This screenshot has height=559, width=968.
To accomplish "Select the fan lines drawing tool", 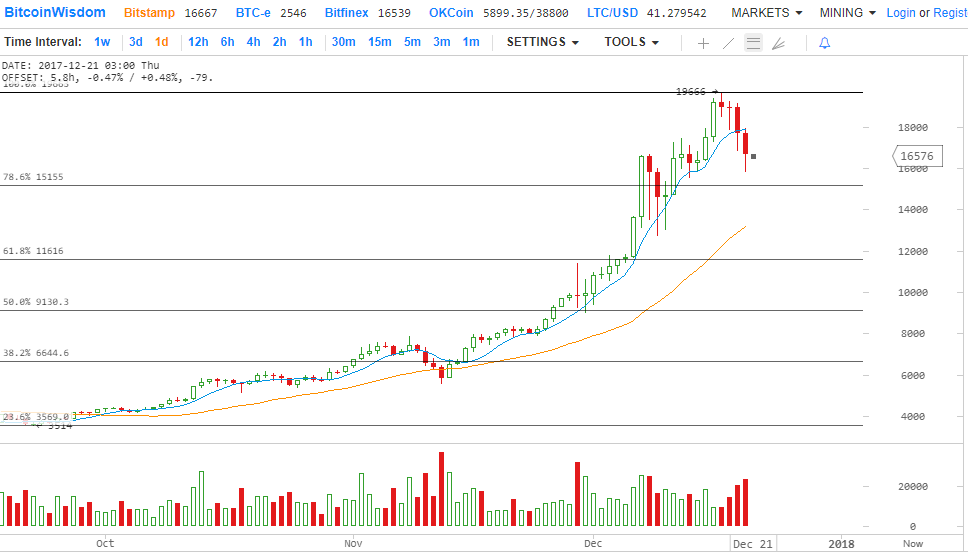I will (779, 43).
